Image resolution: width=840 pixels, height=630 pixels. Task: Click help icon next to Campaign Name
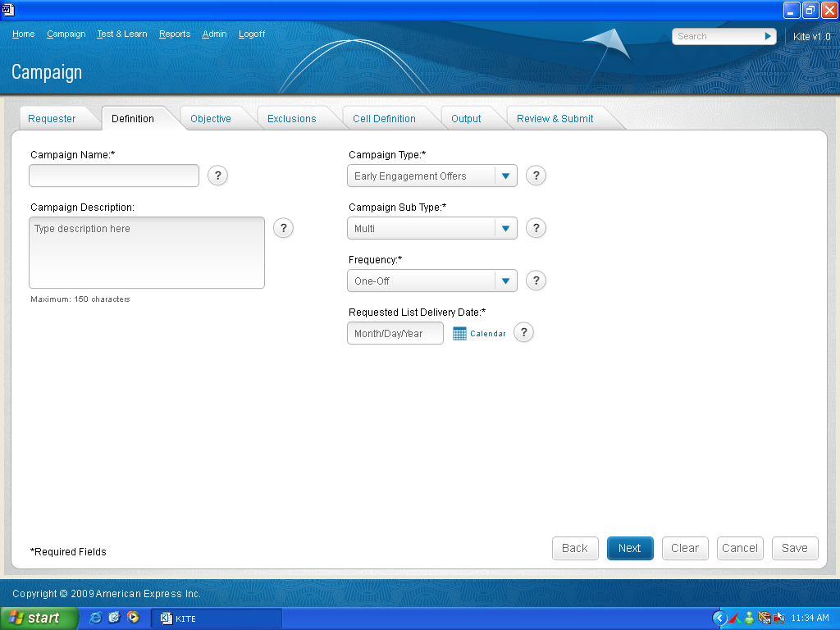coord(217,176)
